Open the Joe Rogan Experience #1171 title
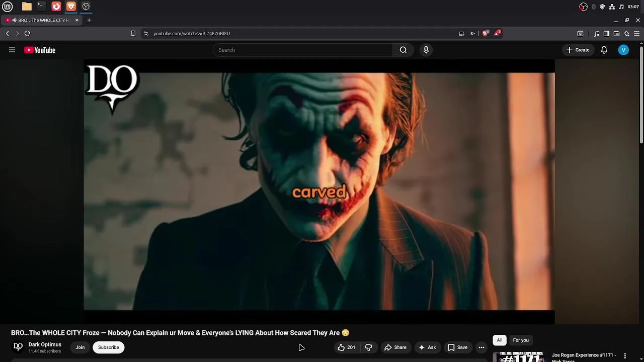The width and height of the screenshot is (644, 362). tap(584, 357)
